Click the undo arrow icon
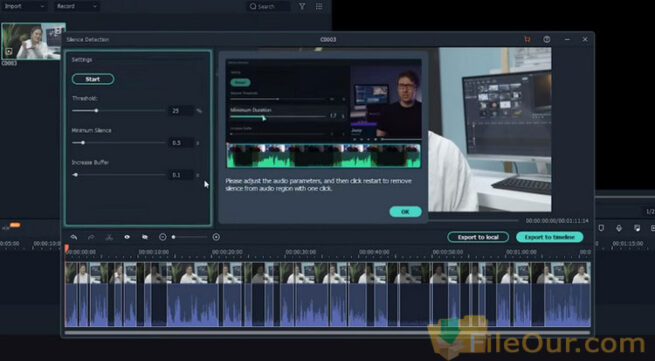 click(74, 237)
